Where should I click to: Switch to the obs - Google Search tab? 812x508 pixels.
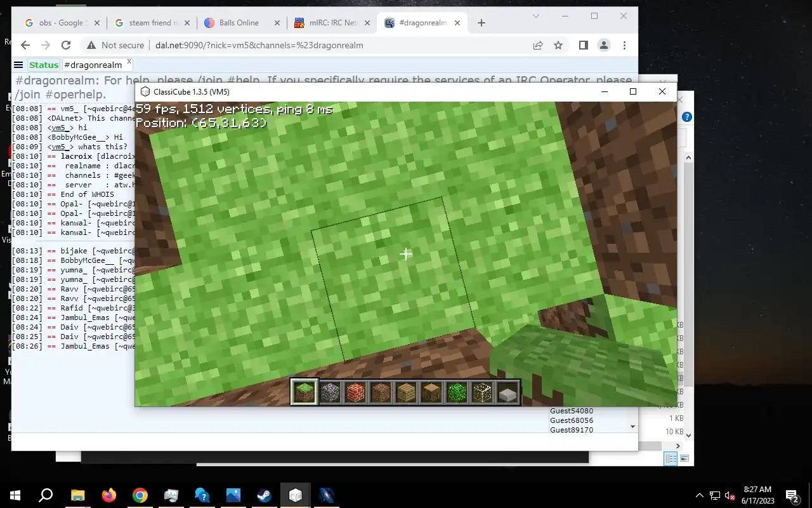[x=62, y=23]
